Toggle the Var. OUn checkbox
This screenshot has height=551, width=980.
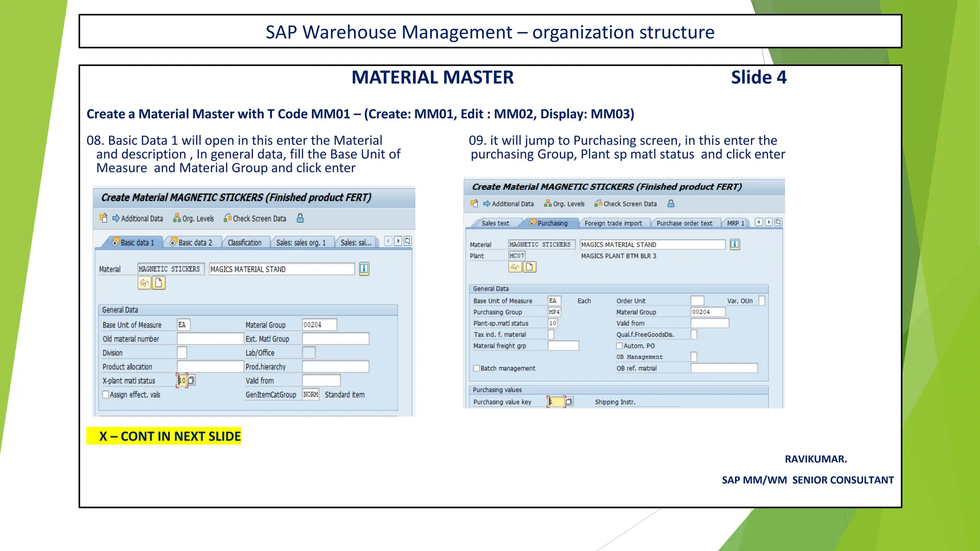[x=762, y=300]
